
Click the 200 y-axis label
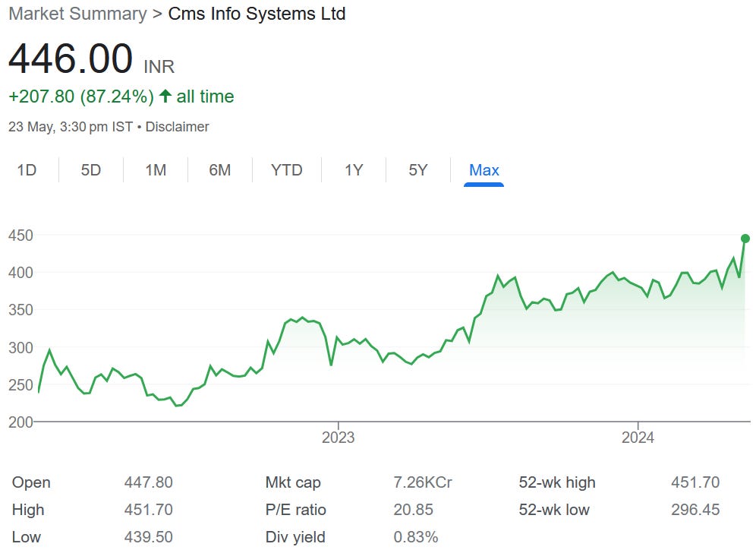coord(20,422)
